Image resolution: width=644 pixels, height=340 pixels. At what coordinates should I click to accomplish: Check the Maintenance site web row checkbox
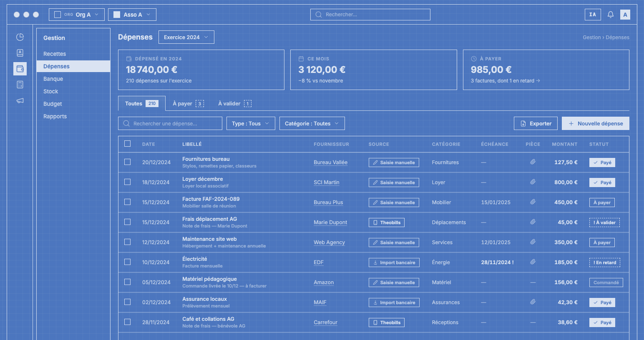point(128,242)
